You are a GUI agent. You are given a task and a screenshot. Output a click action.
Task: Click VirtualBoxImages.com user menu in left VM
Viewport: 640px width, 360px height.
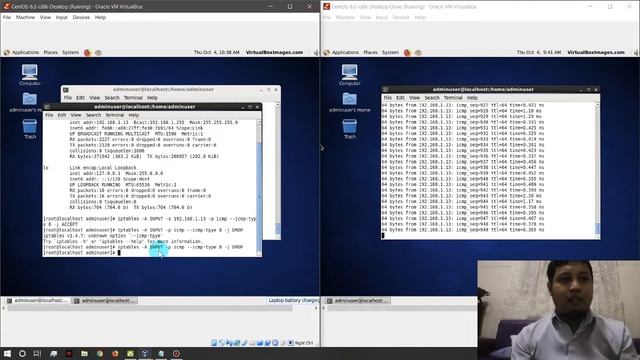[x=274, y=52]
